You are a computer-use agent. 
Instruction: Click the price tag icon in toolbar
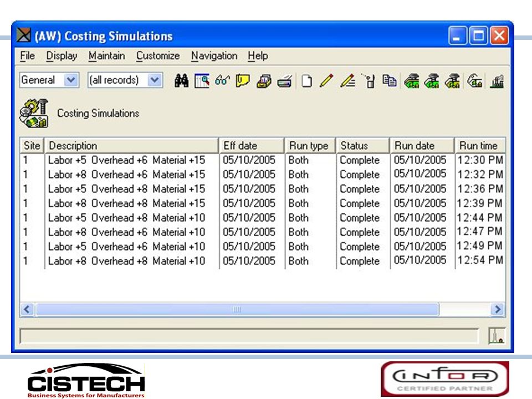pos(474,81)
